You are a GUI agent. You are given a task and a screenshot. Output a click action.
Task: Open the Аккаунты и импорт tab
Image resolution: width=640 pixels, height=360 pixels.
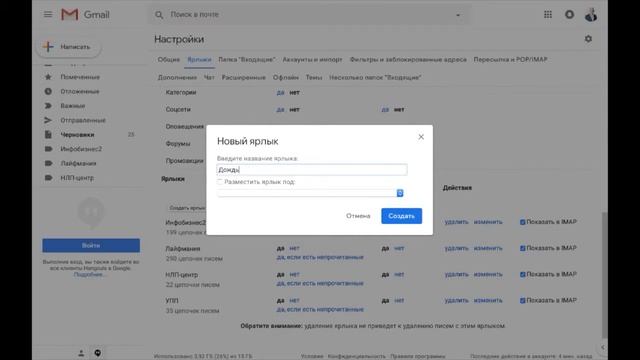[x=312, y=60]
